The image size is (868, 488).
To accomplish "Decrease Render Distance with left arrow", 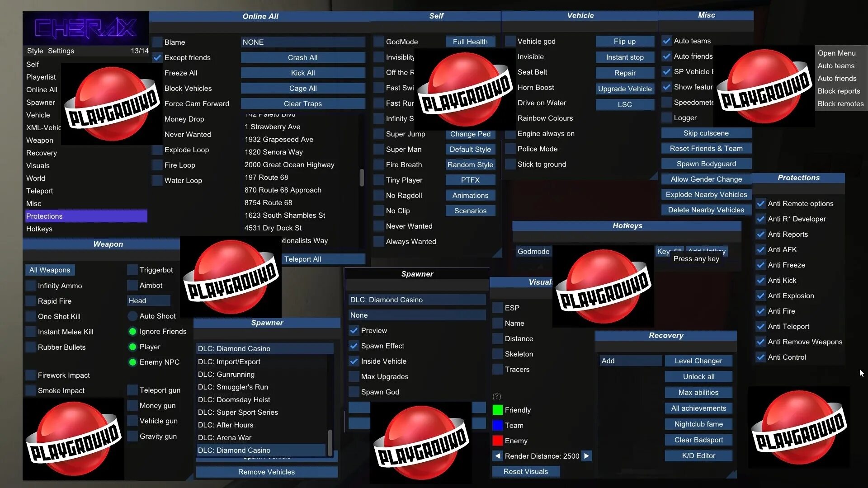I will click(498, 456).
